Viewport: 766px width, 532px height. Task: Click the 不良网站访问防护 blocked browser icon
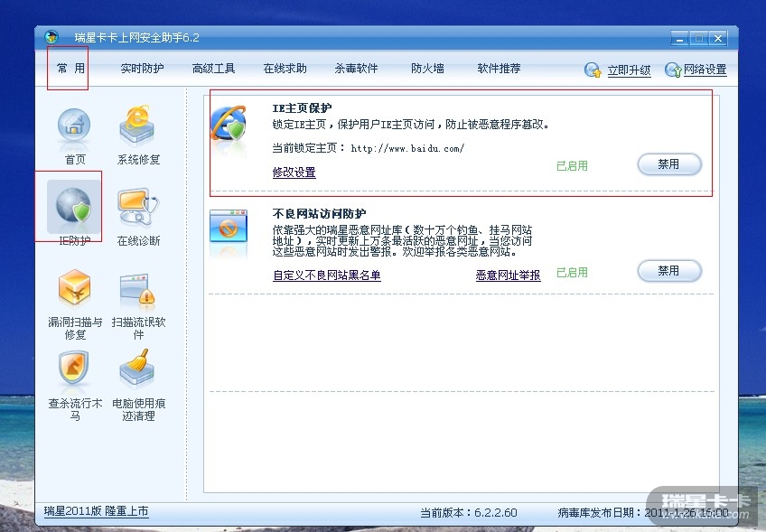[x=229, y=227]
